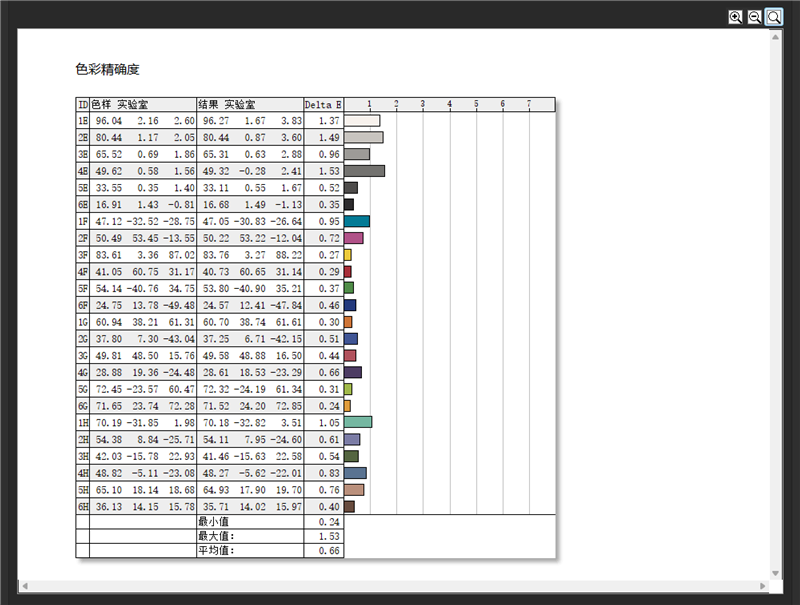The height and width of the screenshot is (605, 800).
Task: Click the ID cell 4F
Action: coord(83,272)
